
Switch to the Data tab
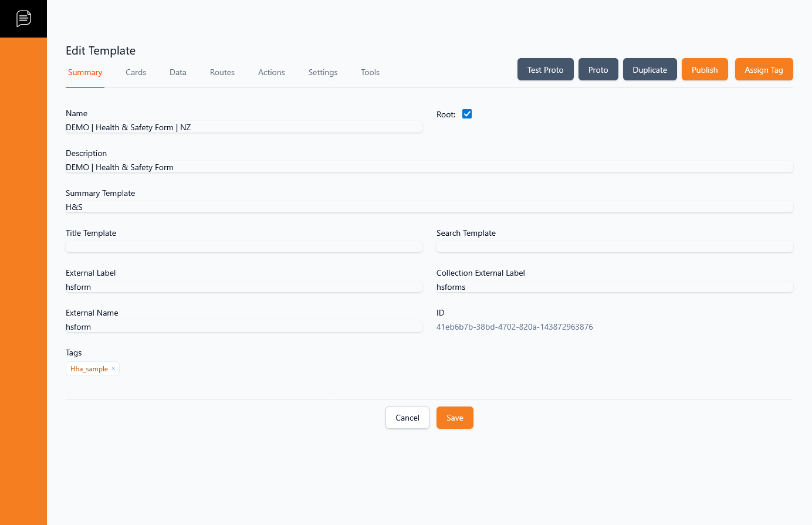point(178,72)
